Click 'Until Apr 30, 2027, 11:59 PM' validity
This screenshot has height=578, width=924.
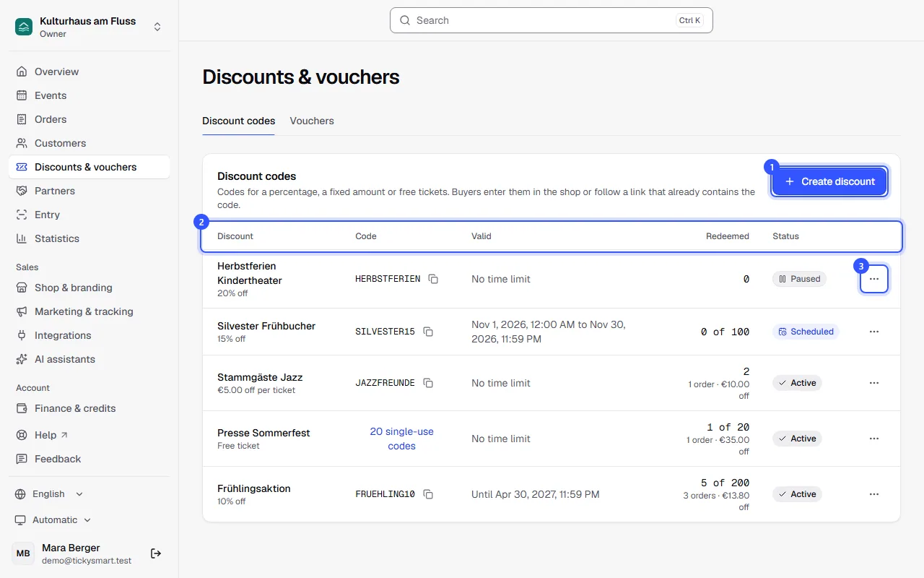point(536,494)
